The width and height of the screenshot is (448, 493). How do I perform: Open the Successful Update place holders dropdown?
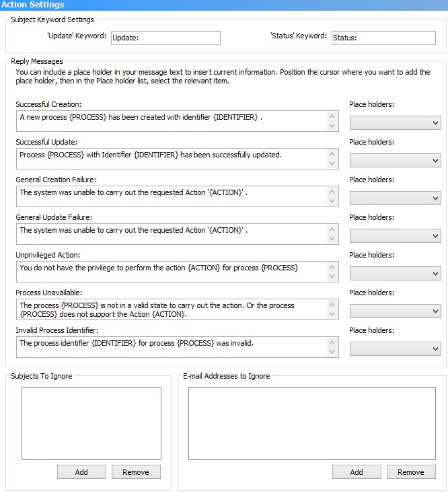pyautogui.click(x=395, y=160)
